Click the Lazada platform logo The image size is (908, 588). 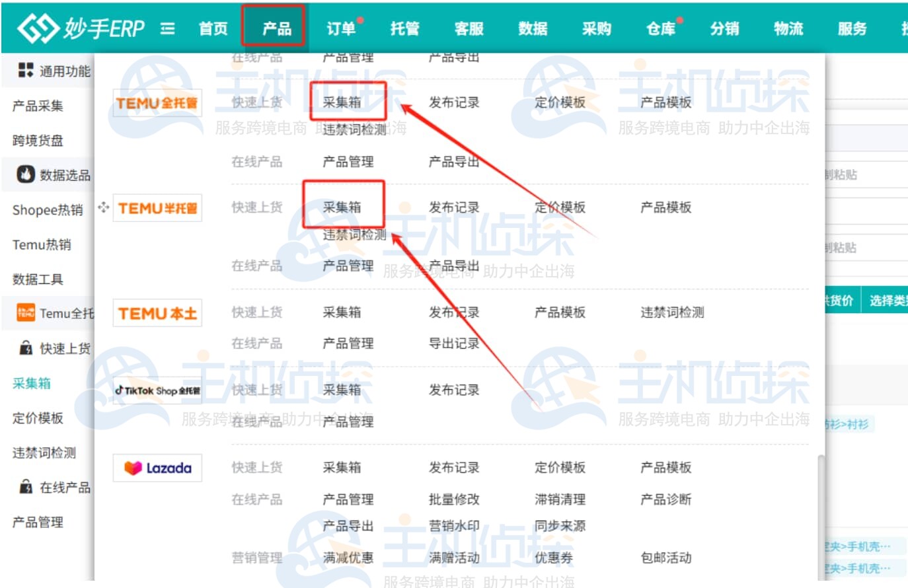pos(157,467)
